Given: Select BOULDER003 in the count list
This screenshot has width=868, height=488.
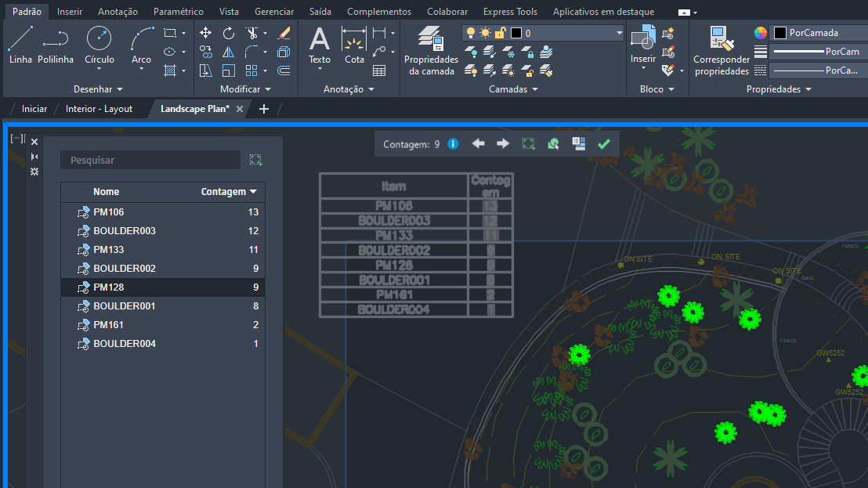Looking at the screenshot, I should (125, 231).
